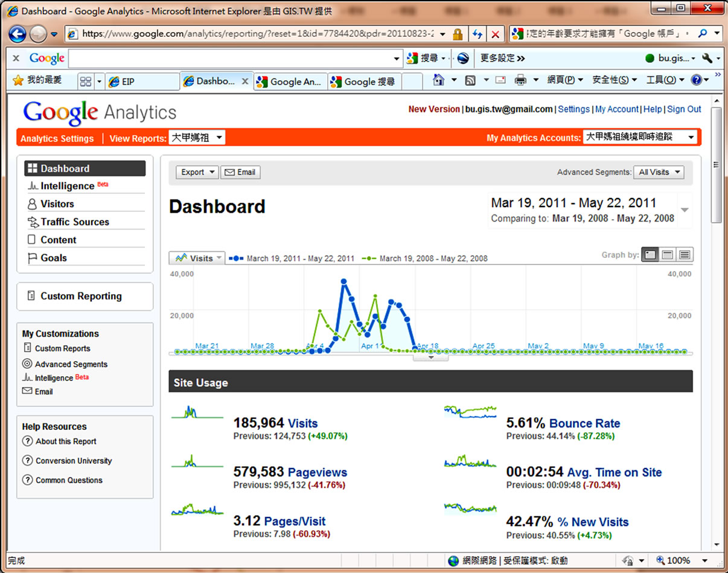Switch to the Google 搜尋 browser tab
This screenshot has width=728, height=573.
(364, 82)
